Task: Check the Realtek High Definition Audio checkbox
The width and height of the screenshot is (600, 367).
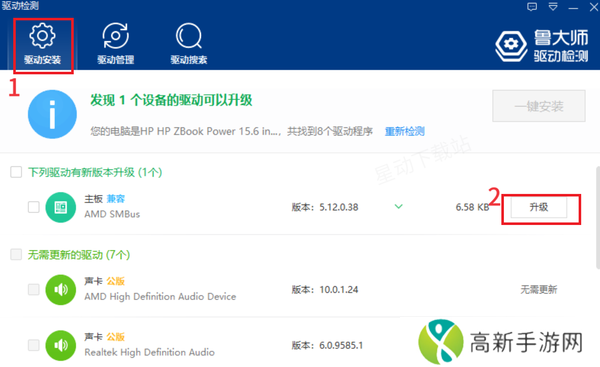Action: click(x=34, y=345)
